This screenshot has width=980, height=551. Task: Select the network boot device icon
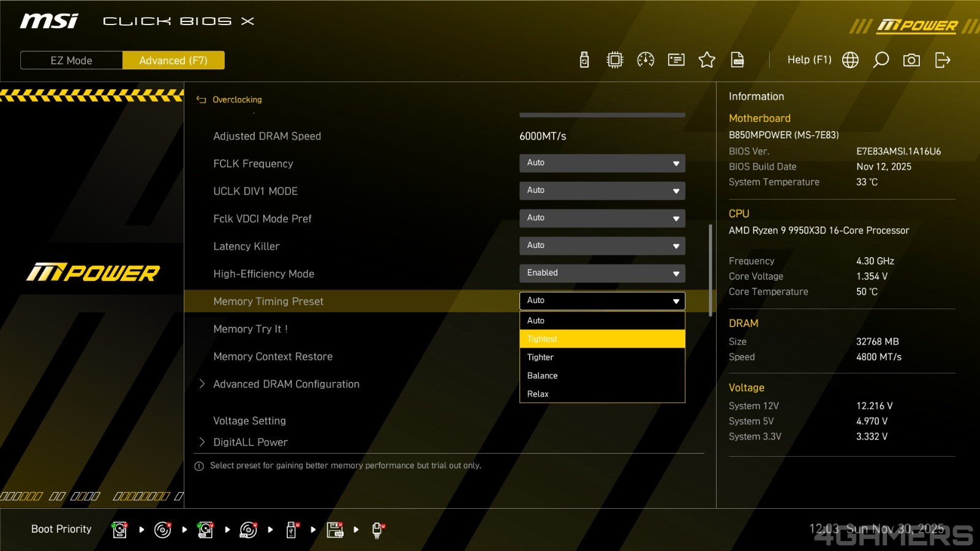click(378, 530)
